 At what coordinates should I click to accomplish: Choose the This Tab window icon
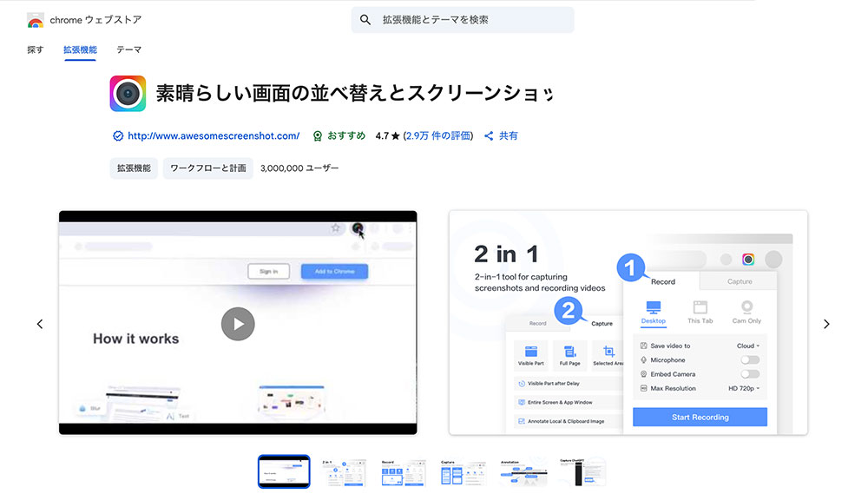click(x=700, y=308)
